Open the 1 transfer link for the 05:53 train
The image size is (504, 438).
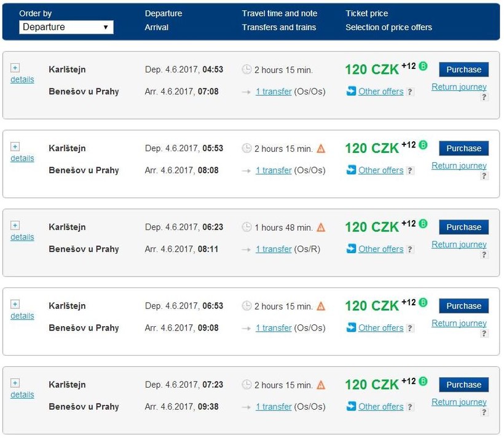(x=274, y=170)
